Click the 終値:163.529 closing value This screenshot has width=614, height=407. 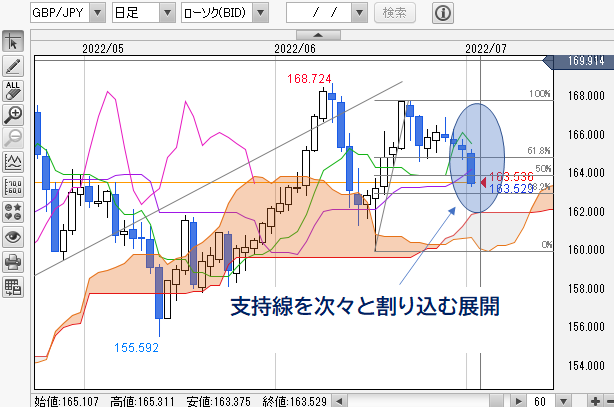294,402
